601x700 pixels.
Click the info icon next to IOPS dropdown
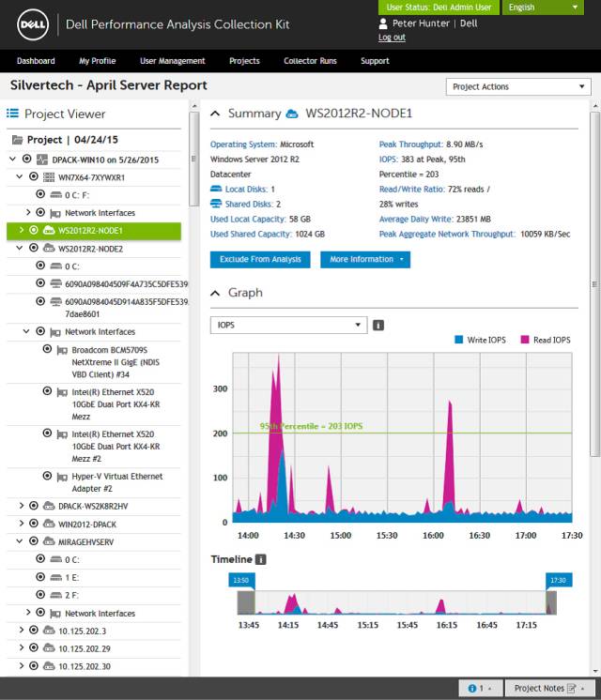378,325
